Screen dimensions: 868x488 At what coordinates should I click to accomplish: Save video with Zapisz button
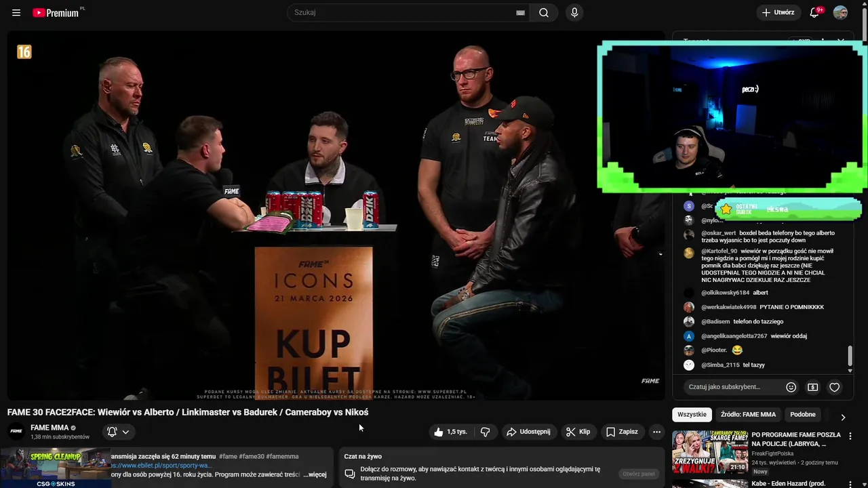coord(622,432)
